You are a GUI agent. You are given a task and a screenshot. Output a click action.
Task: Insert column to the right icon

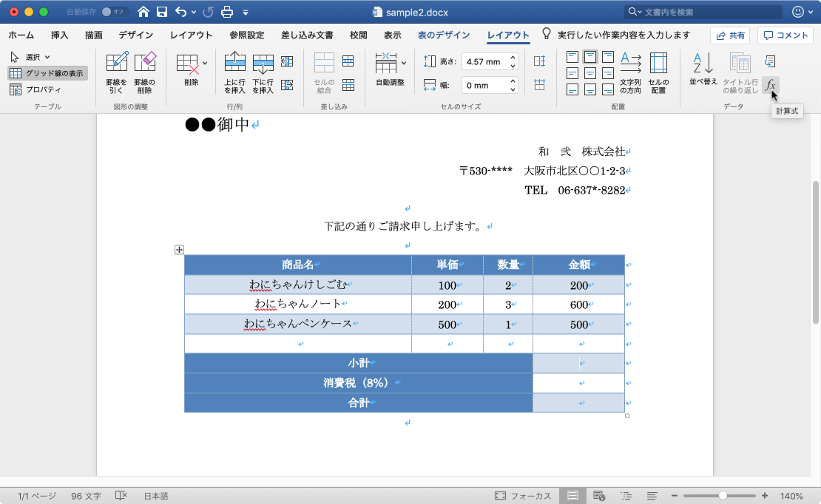pos(287,85)
